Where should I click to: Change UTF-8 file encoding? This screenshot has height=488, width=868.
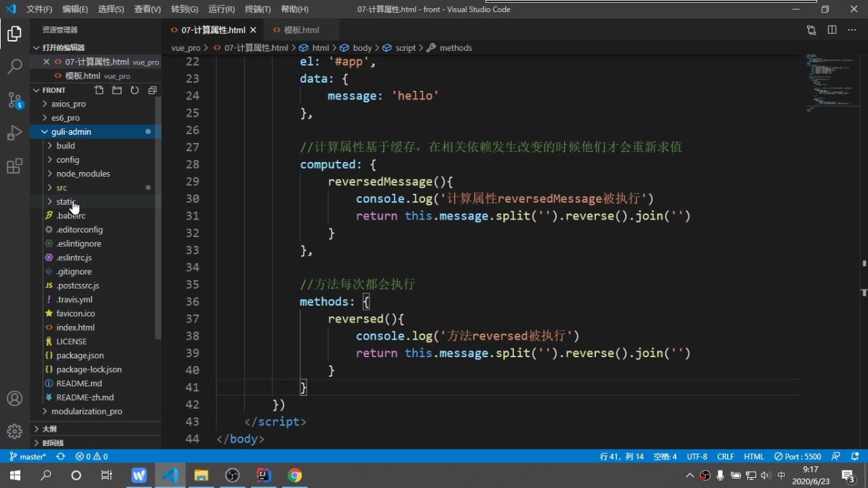click(x=697, y=457)
